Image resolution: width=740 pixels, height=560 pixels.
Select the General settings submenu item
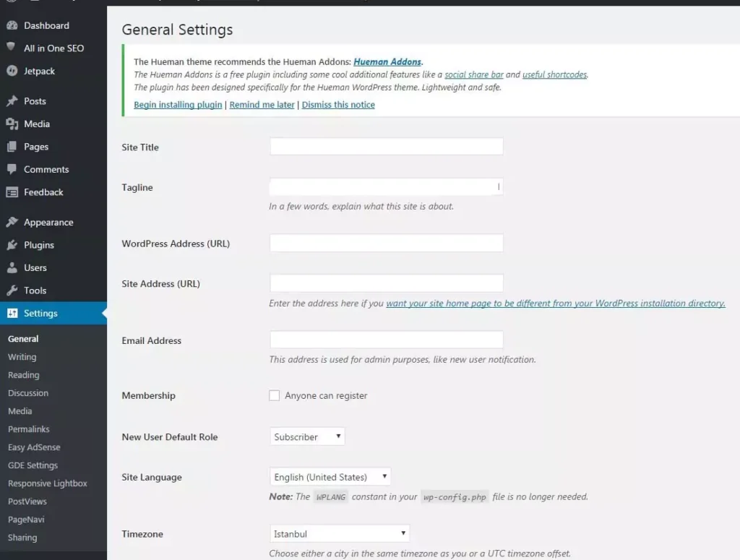coord(23,339)
